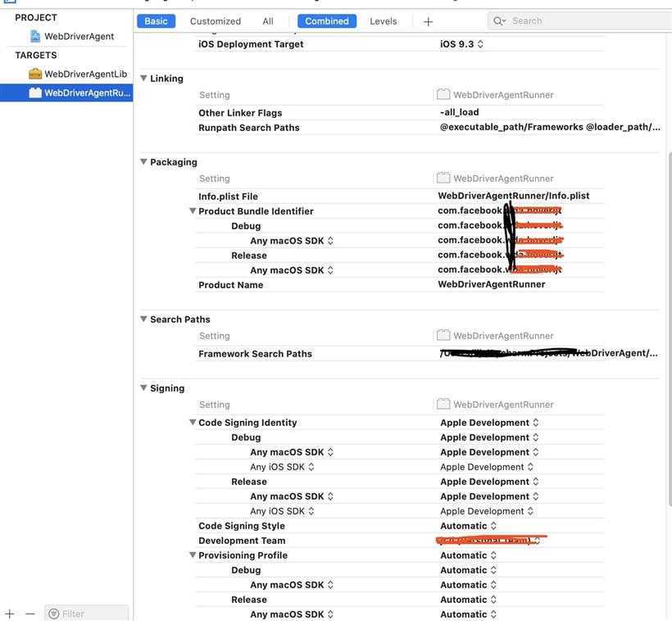
Task: Collapse Product Bundle Identifier rows
Action: (x=193, y=211)
